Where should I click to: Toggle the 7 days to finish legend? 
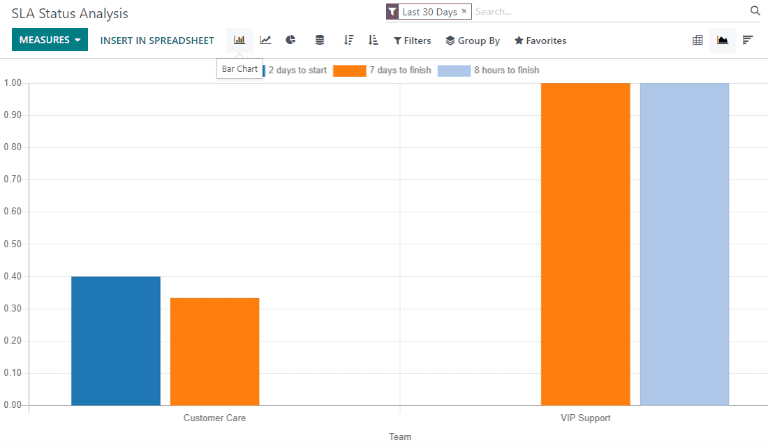[x=382, y=70]
